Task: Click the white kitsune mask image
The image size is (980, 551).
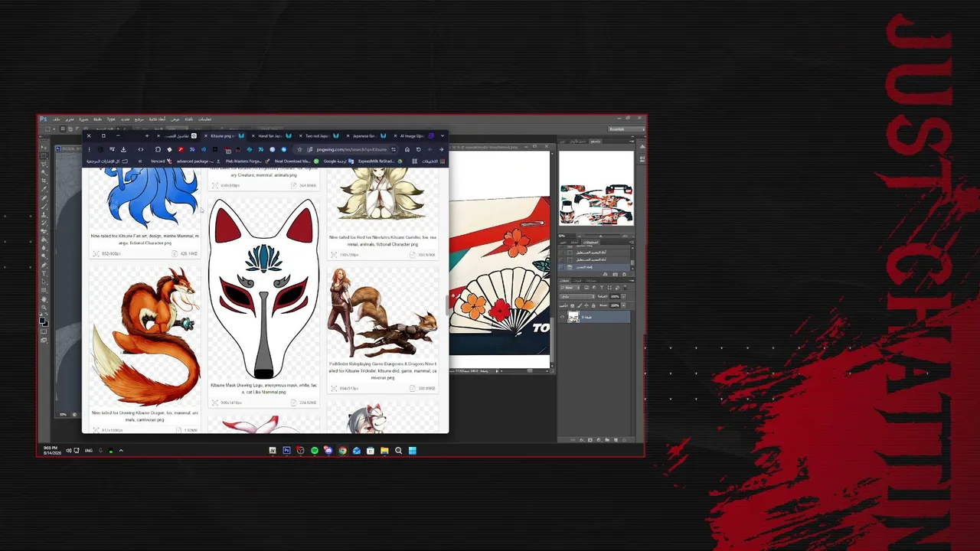Action: (263, 289)
